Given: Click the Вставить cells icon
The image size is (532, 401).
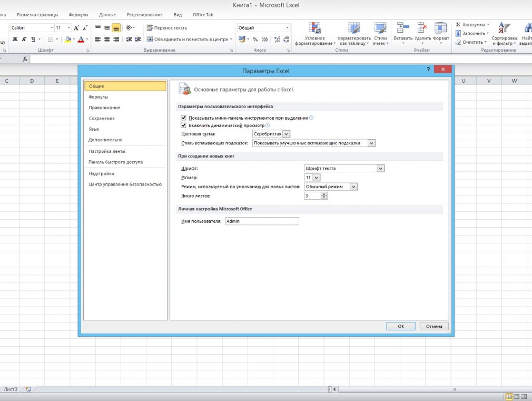Looking at the screenshot, I should point(403,28).
